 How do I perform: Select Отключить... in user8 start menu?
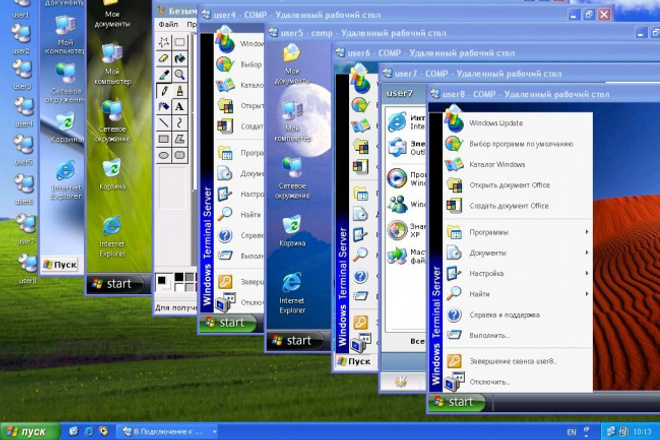[x=518, y=381]
